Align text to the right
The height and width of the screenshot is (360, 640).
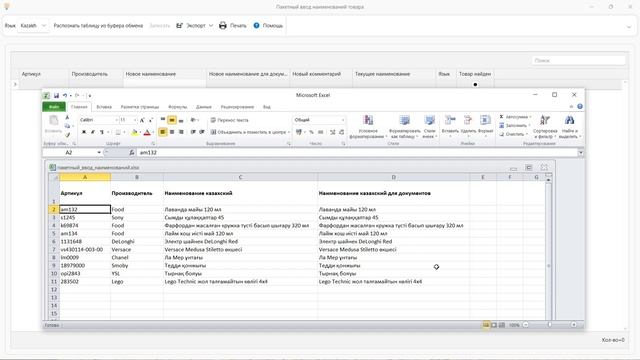(x=181, y=132)
